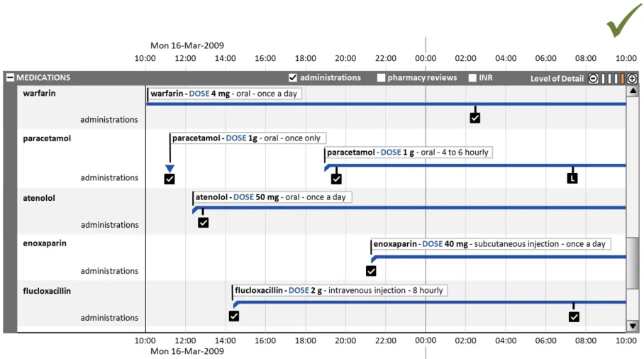Viewport: 644px width, 359px height.
Task: Click the blue paracetamol once-only triangle marker
Action: point(170,168)
